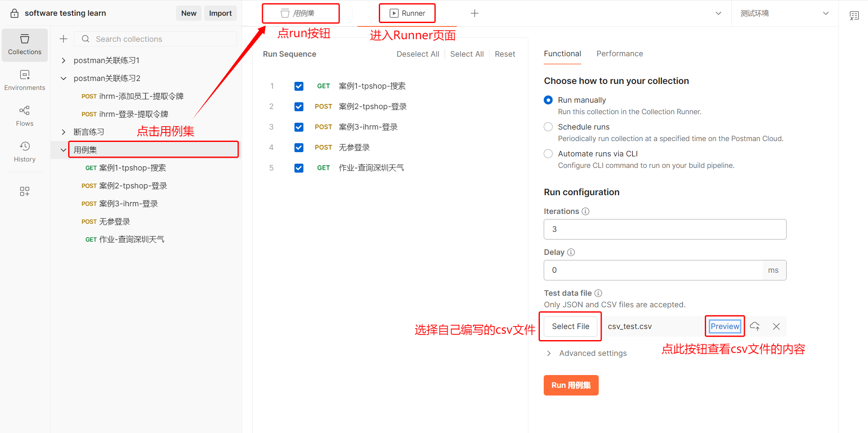Switch to the 用例集 tab
This screenshot has height=433, width=868.
coord(297,13)
